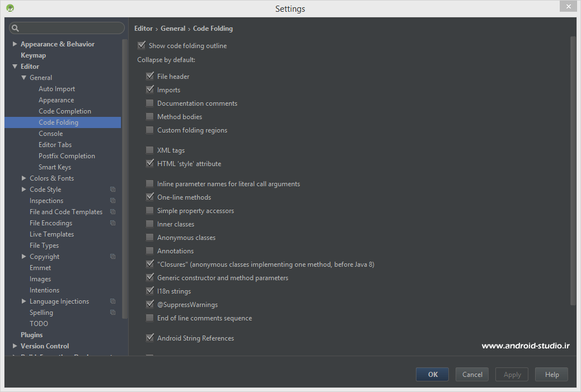Click the Android Studio logo in title bar
Image resolution: width=581 pixels, height=392 pixels.
[10, 8]
